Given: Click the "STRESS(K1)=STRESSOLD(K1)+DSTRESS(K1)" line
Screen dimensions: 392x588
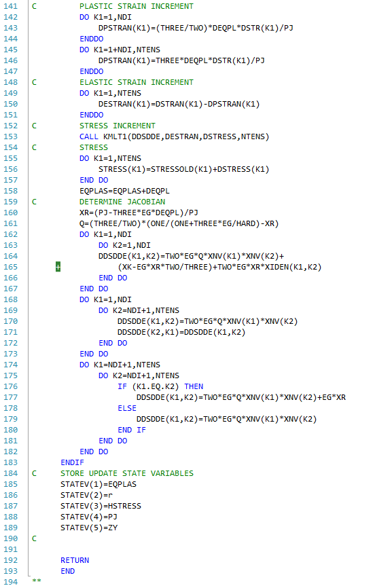Looking at the screenshot, I should [184, 170].
